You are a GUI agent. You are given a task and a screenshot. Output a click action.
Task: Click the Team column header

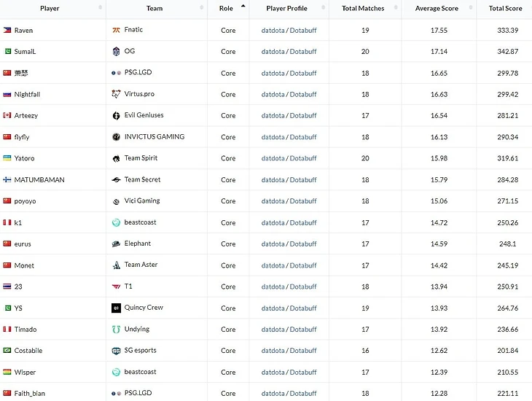(154, 9)
